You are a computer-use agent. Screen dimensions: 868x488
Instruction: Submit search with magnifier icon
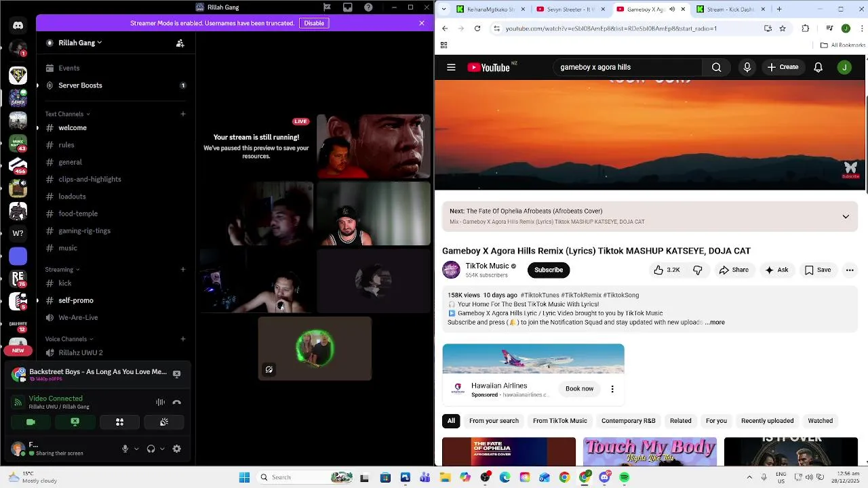(716, 67)
